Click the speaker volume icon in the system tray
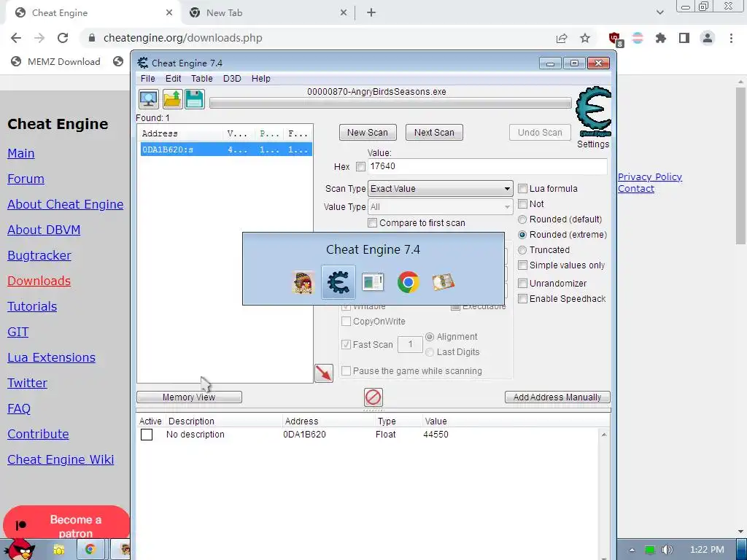747x560 pixels. pos(667,550)
